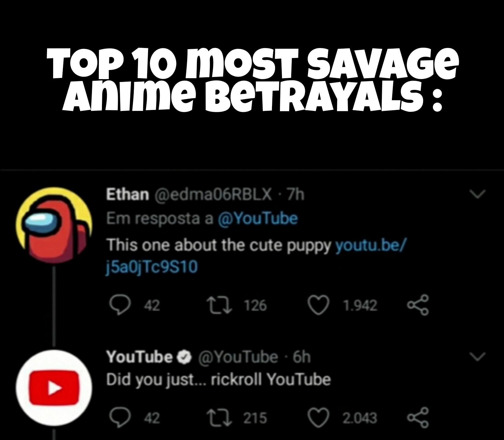Expand options chevron on YouTube's tweet
The height and width of the screenshot is (440, 504).
(x=477, y=356)
